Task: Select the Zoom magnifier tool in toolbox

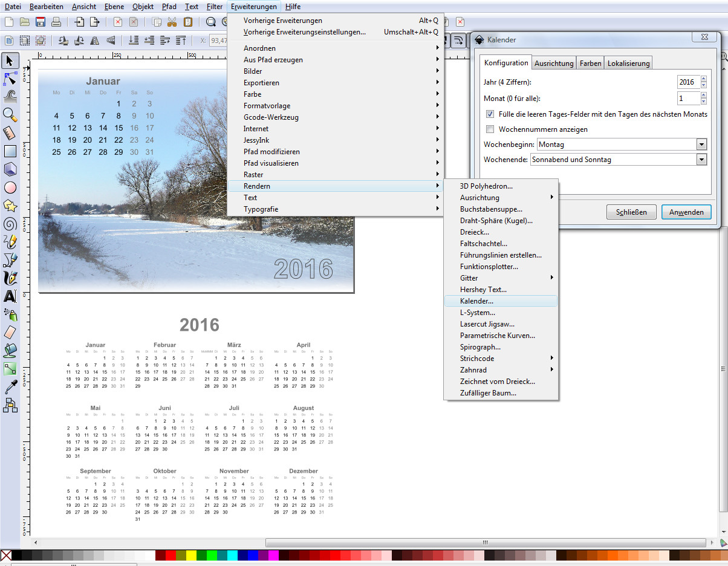Action: pyautogui.click(x=10, y=114)
